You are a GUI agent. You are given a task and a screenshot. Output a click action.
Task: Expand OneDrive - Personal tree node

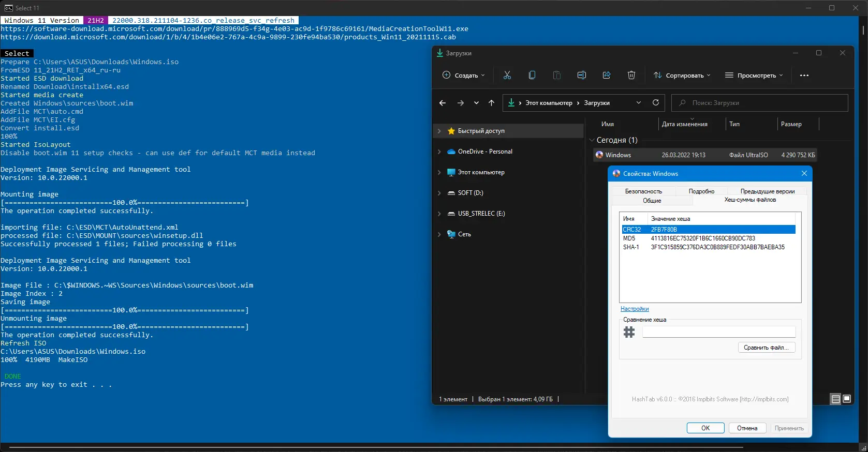[439, 152]
